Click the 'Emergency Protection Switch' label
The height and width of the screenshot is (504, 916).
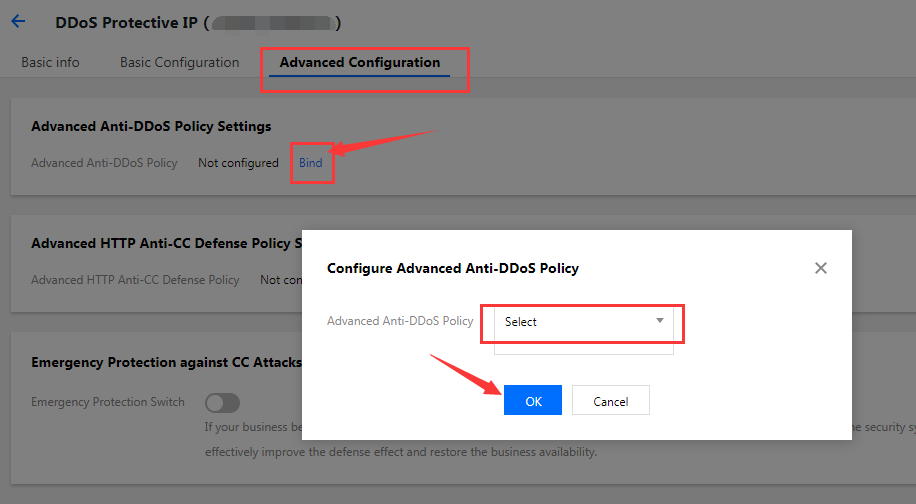[x=108, y=402]
